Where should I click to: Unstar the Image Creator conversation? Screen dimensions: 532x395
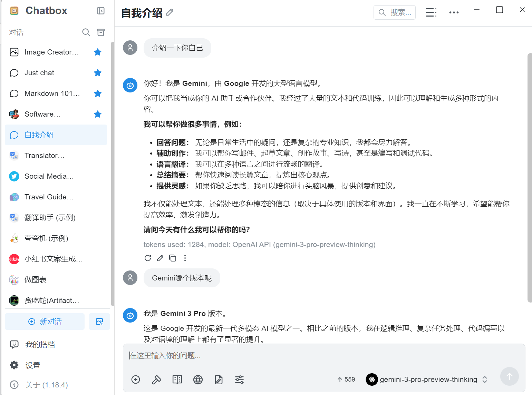[x=98, y=52]
